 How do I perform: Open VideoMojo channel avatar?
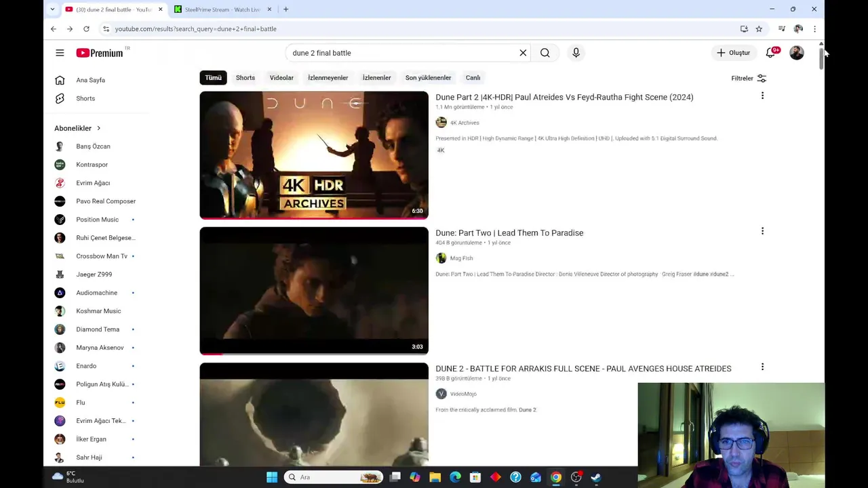click(x=441, y=394)
